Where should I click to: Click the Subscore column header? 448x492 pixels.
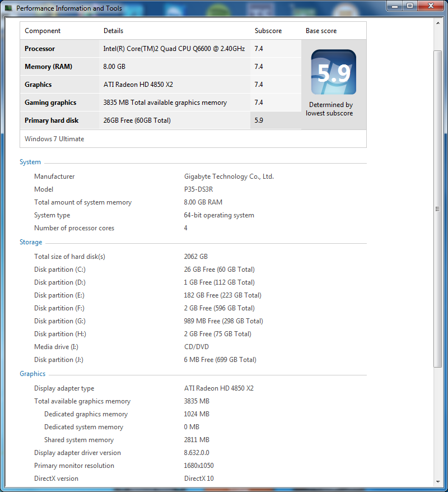point(268,31)
